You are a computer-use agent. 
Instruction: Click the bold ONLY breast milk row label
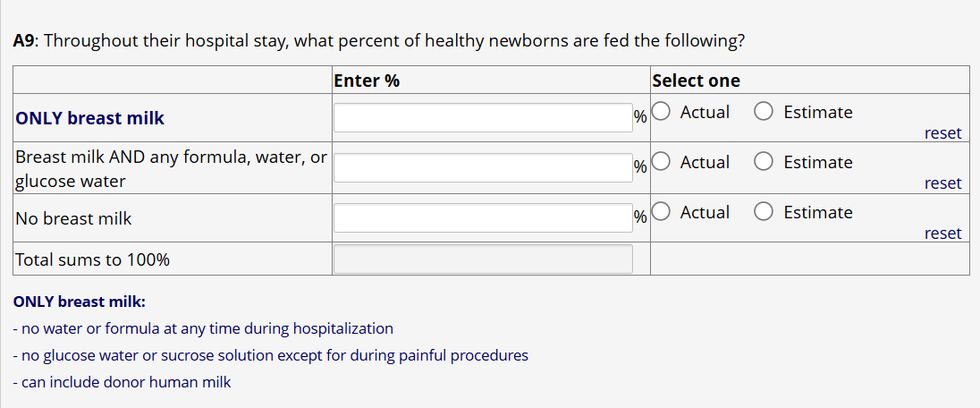(x=90, y=118)
